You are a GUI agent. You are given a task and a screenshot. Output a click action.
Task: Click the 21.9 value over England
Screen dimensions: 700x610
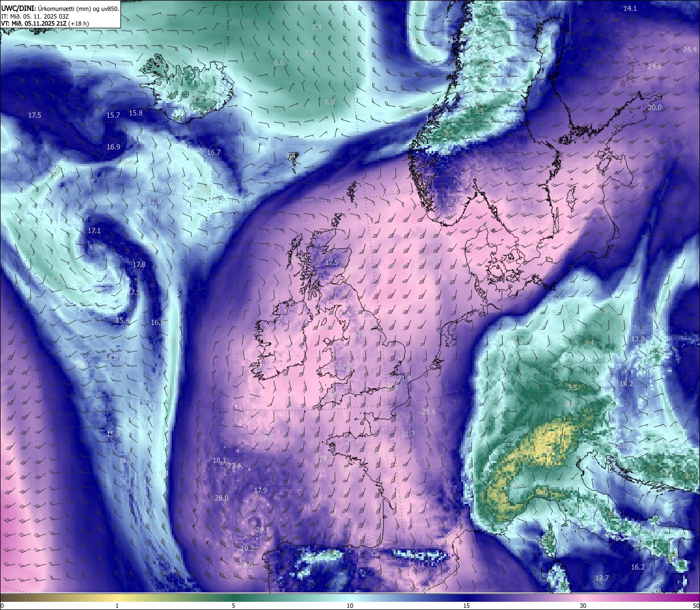tap(404, 378)
